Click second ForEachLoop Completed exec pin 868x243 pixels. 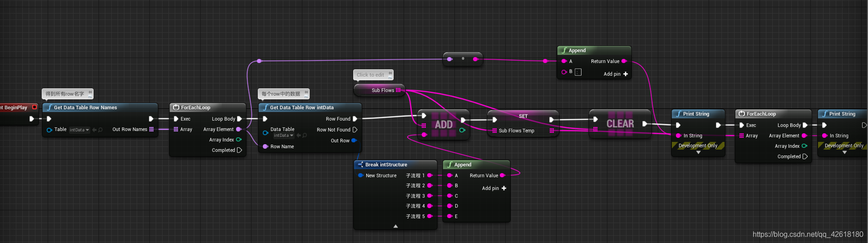pyautogui.click(x=805, y=156)
